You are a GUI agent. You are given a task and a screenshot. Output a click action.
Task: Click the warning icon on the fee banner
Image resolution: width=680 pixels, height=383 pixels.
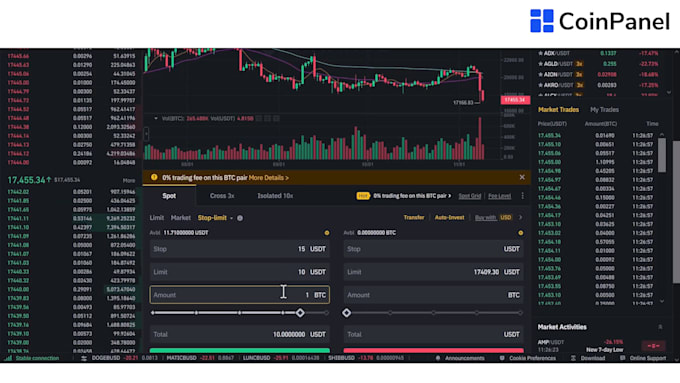(154, 177)
